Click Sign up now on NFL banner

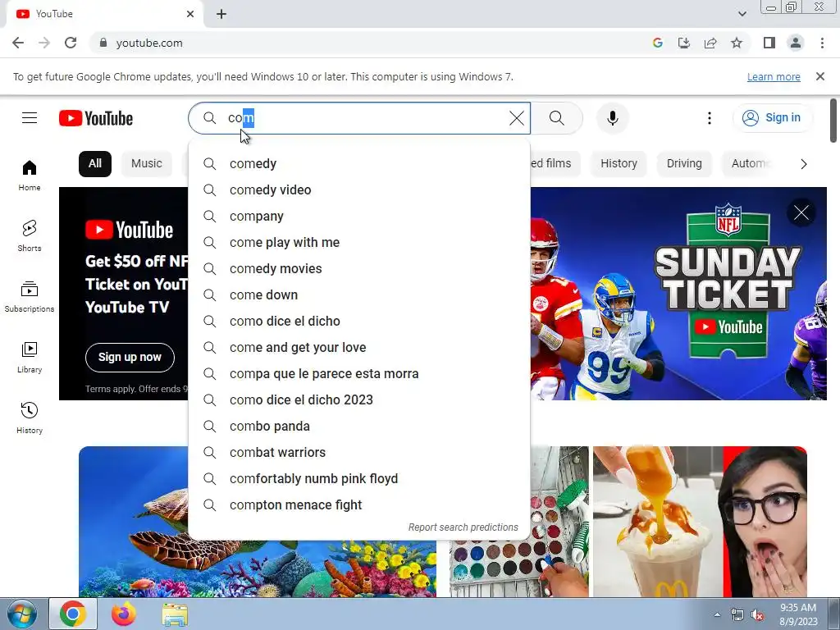[x=130, y=358]
